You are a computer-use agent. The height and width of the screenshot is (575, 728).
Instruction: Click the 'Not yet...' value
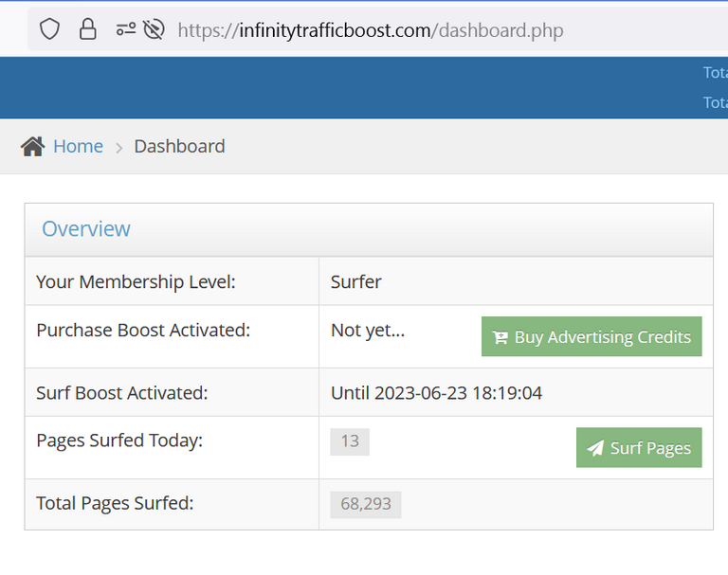[368, 331]
